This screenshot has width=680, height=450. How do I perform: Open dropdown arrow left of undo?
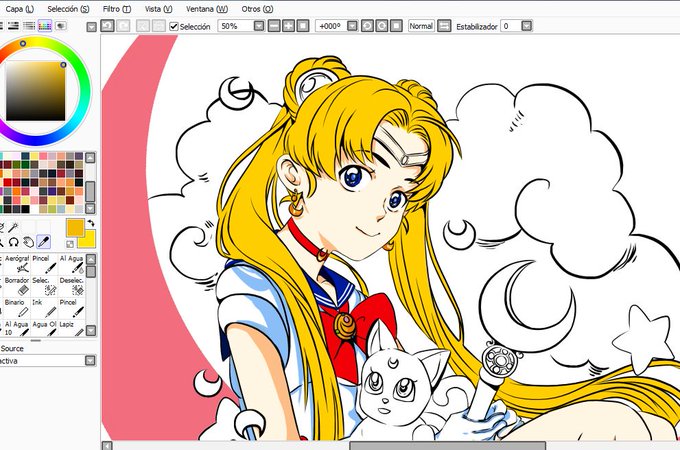(x=91, y=27)
